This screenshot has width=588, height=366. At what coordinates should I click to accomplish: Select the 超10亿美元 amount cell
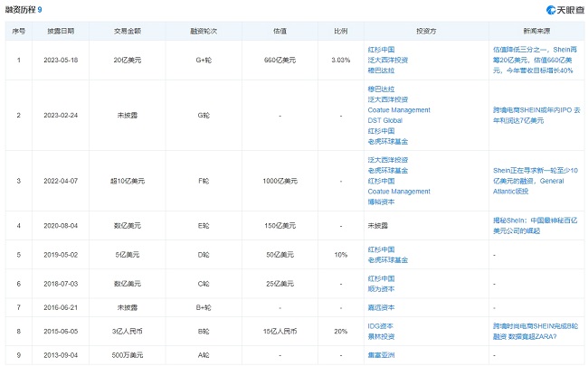128,181
